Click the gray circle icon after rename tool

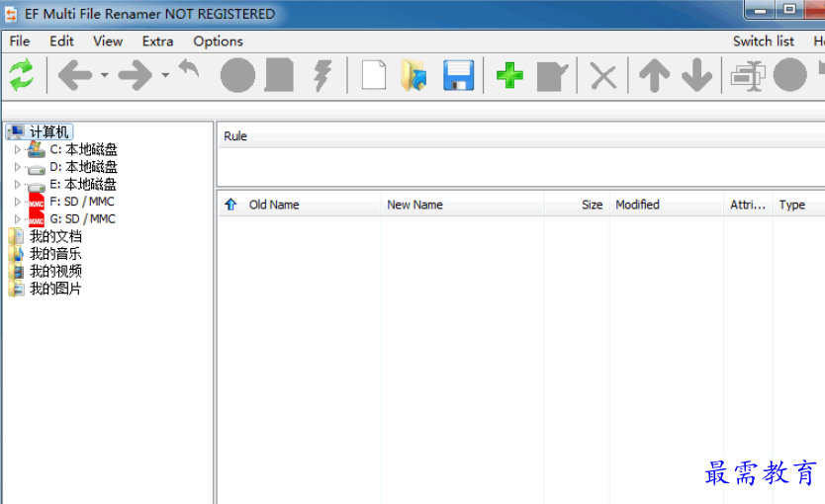(789, 76)
